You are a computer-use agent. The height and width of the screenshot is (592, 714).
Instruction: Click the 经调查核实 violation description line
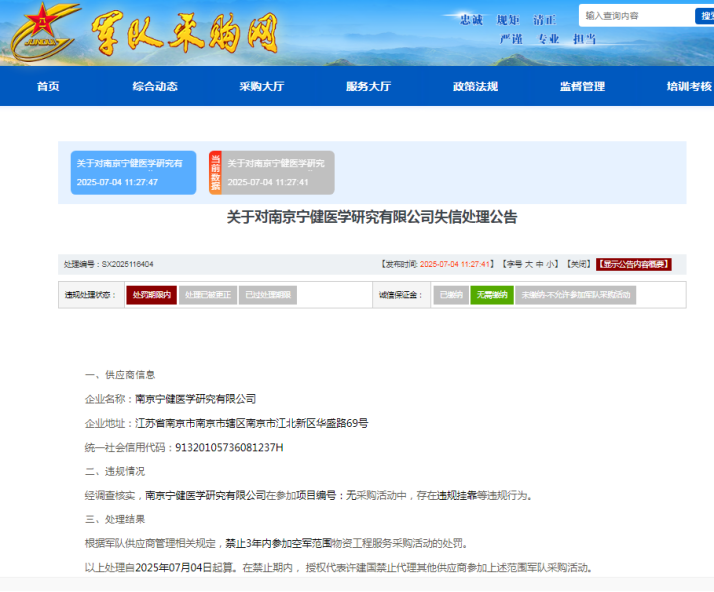pos(308,495)
